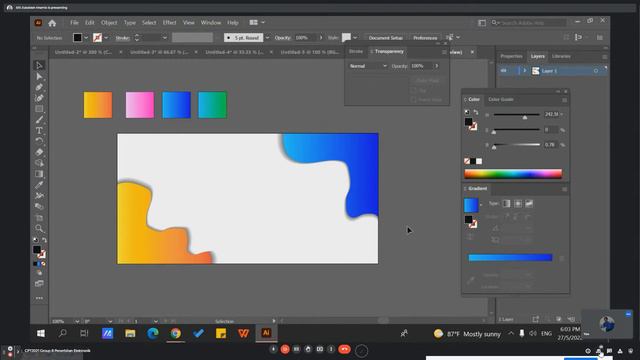
Task: Open the Window menu
Action: click(211, 22)
